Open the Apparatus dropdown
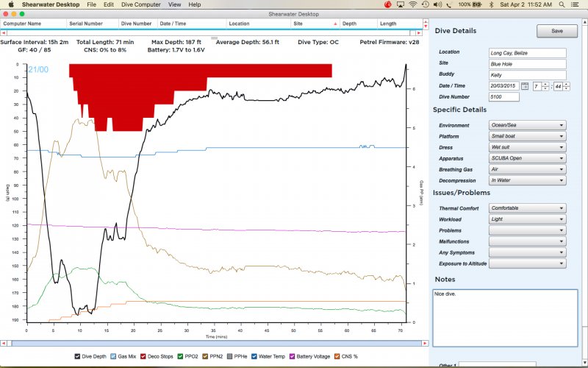Screen dimensions: 588x368 [x=527, y=158]
